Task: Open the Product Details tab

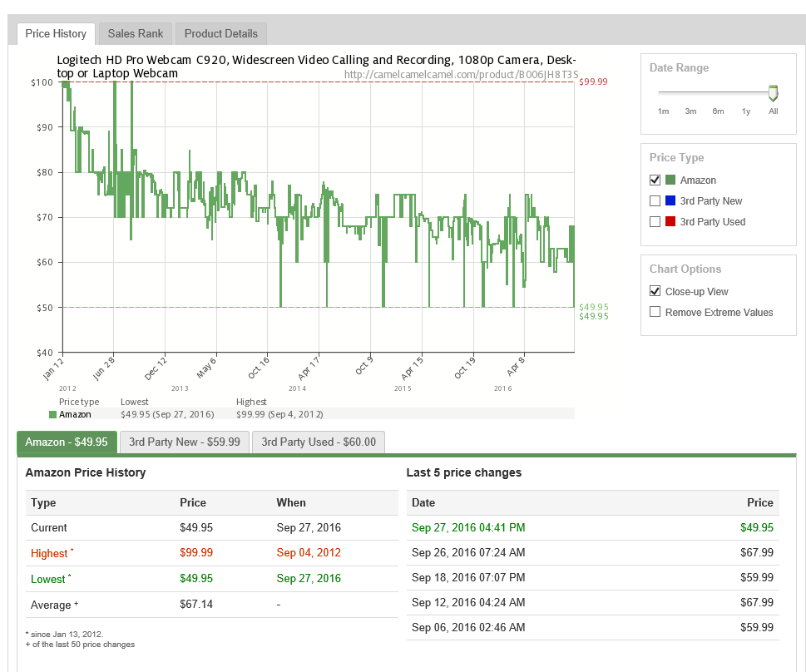Action: pyautogui.click(x=220, y=34)
